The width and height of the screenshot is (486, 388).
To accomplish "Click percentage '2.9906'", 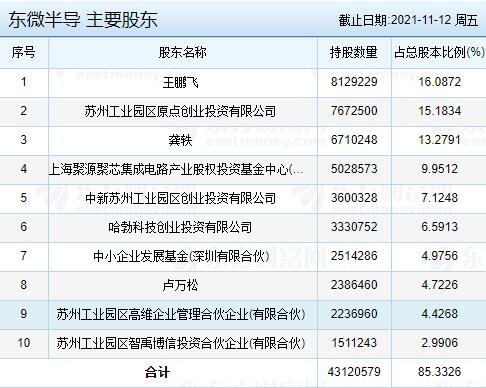I will click(x=440, y=343).
